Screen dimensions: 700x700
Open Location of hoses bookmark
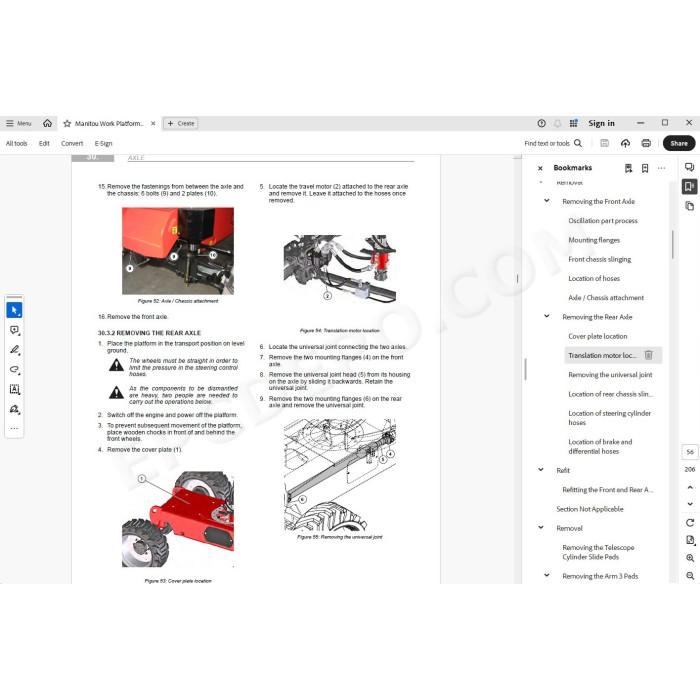[594, 278]
